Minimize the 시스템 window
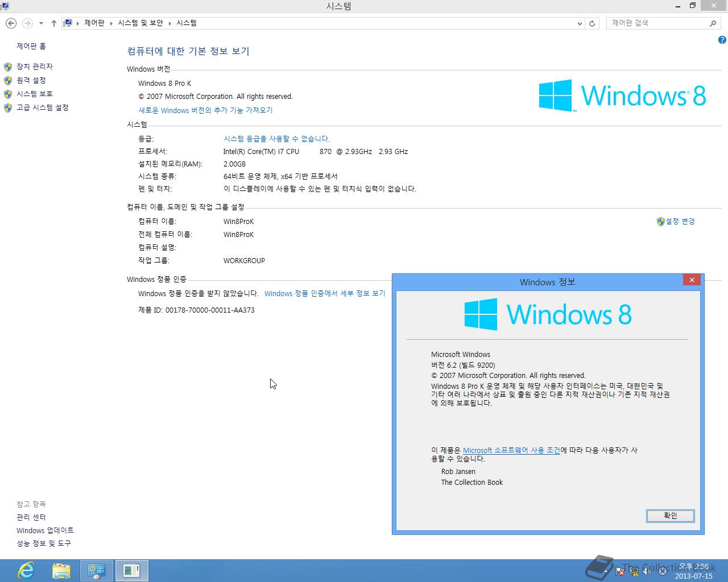Image resolution: width=728 pixels, height=582 pixels. point(677,6)
